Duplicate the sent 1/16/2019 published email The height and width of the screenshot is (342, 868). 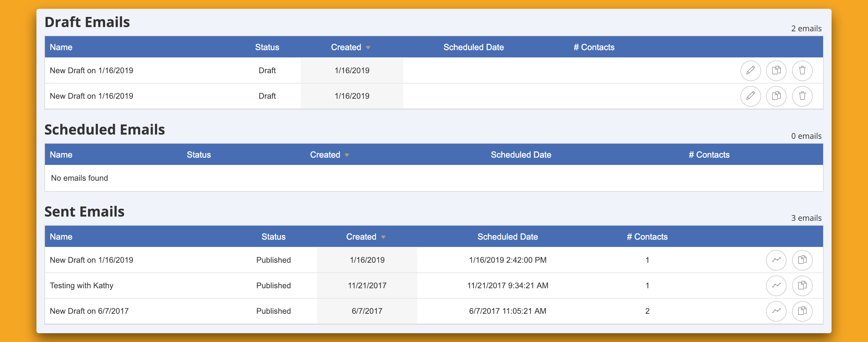[802, 260]
